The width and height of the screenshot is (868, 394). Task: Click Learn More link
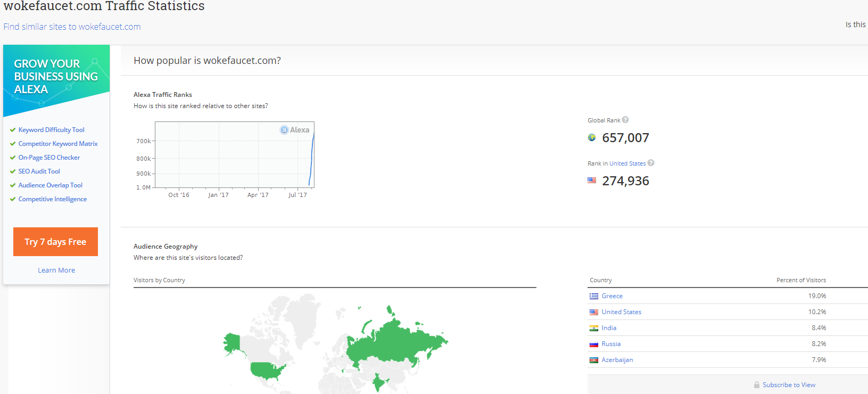56,270
